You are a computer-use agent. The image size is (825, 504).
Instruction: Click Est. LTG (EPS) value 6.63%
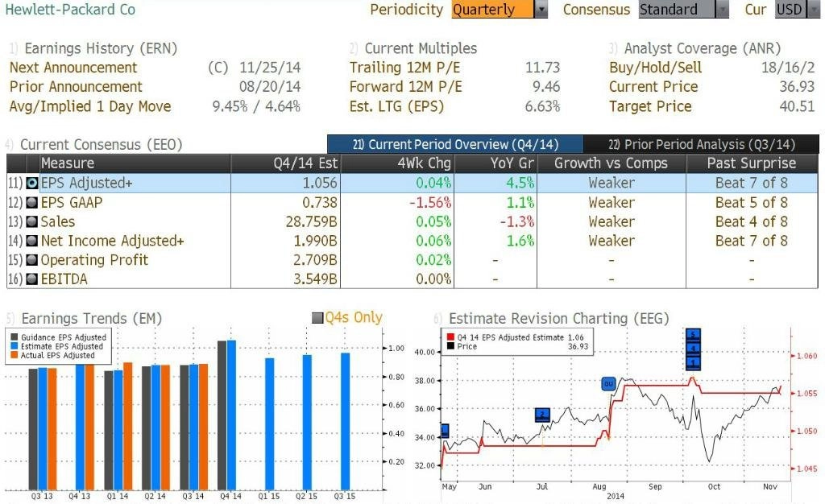tap(542, 106)
